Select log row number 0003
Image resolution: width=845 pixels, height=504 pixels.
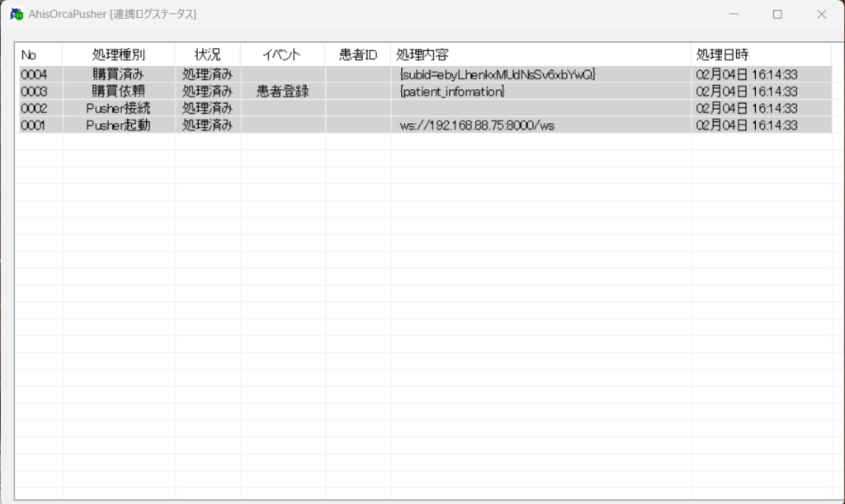click(34, 92)
